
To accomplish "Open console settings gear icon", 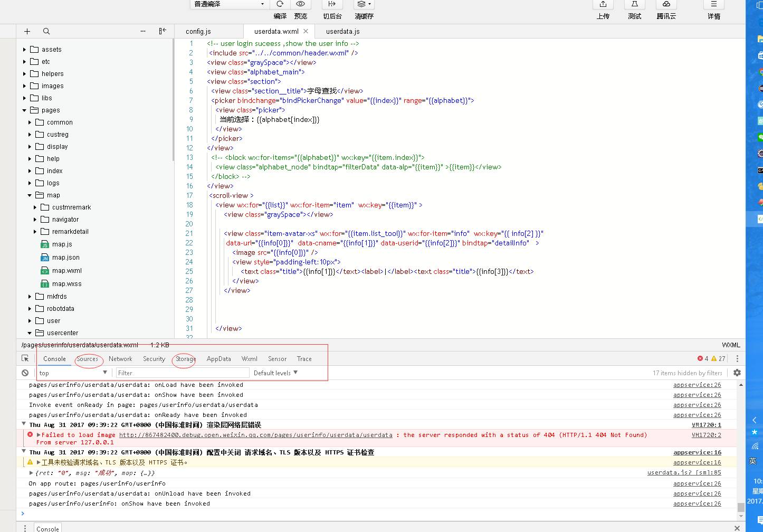I will (737, 373).
